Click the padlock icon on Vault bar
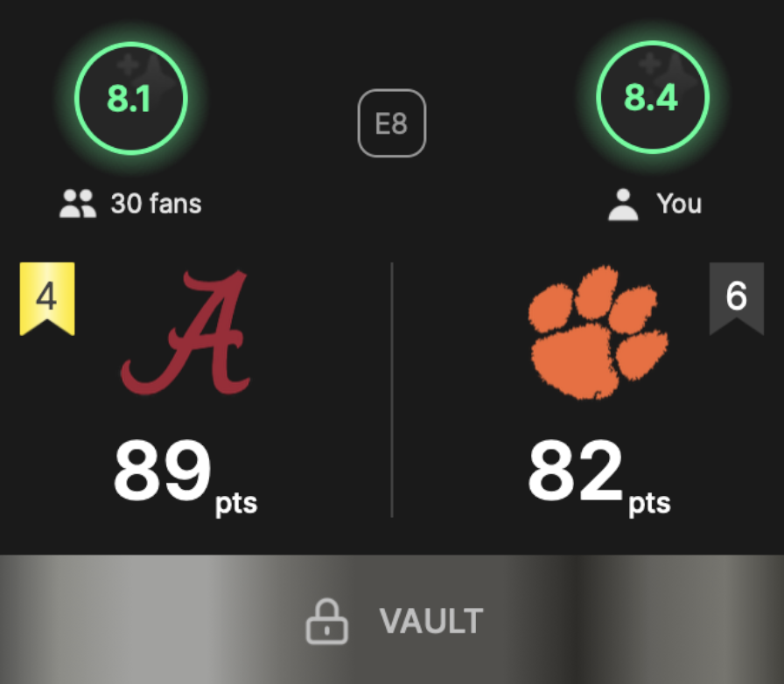 click(326, 622)
